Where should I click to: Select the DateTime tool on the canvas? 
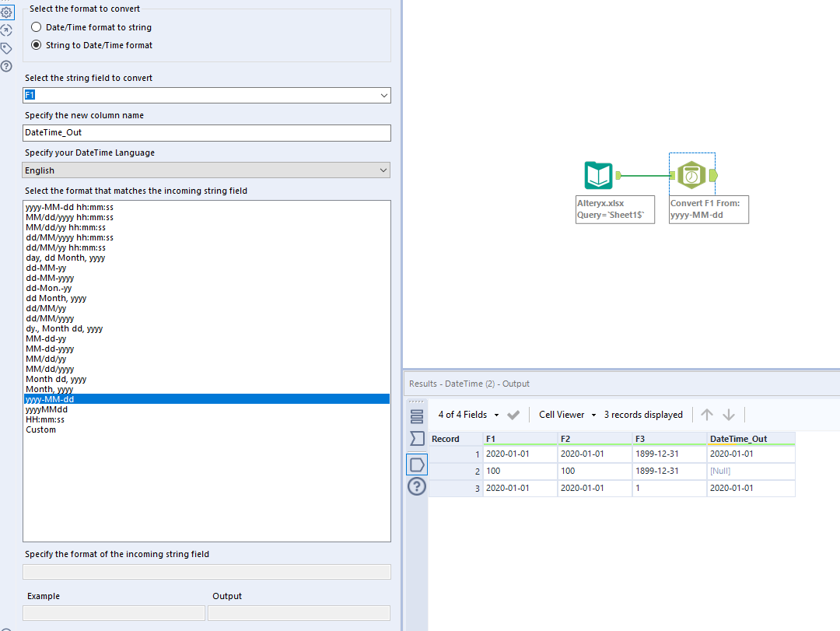pyautogui.click(x=691, y=174)
